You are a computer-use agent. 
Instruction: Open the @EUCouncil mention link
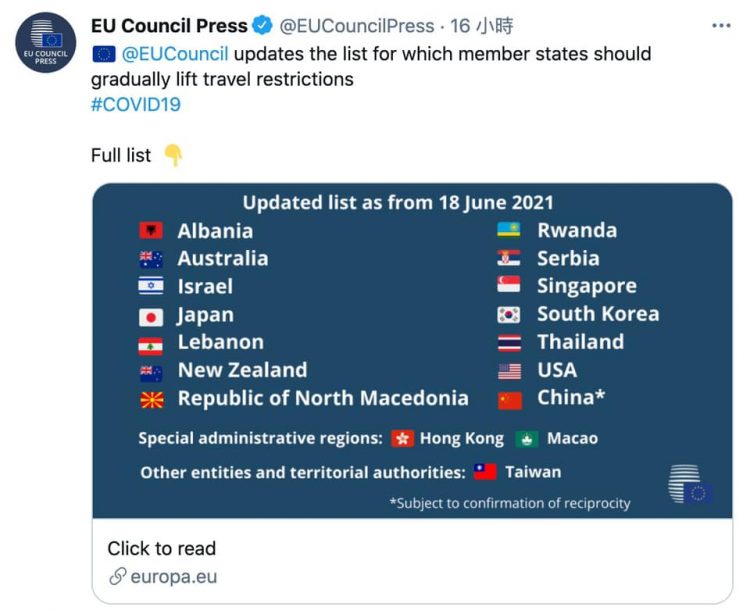click(x=175, y=54)
